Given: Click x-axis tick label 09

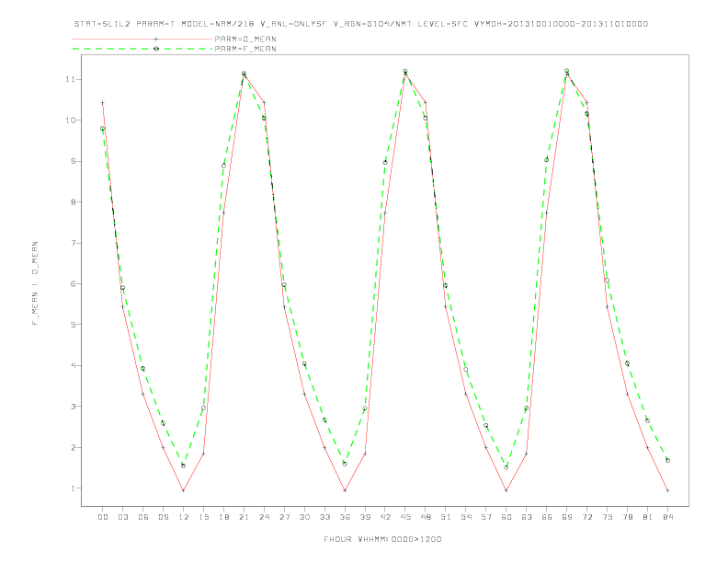Looking at the screenshot, I should 163,517.
